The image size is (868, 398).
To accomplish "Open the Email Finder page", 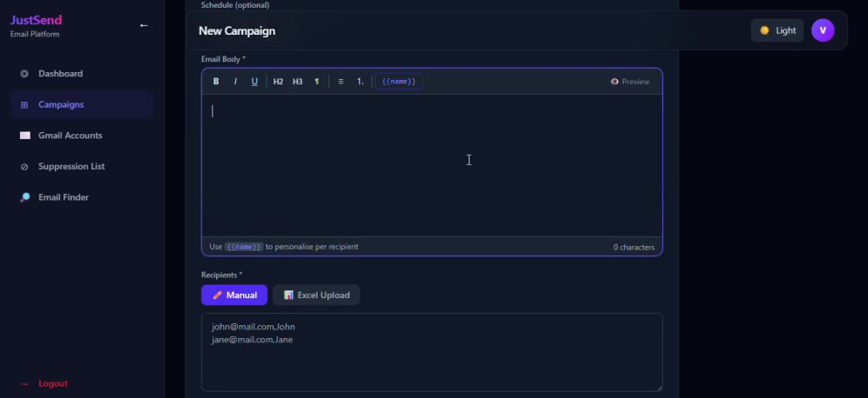I will click(x=82, y=197).
